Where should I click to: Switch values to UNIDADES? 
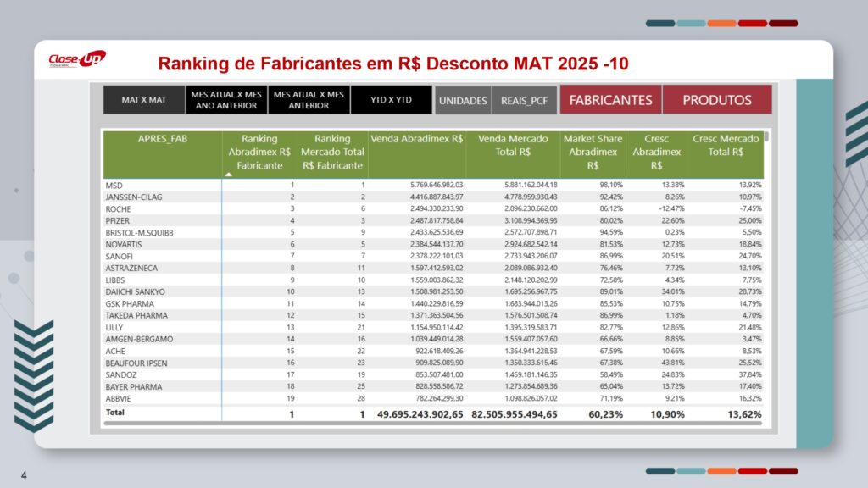[463, 100]
